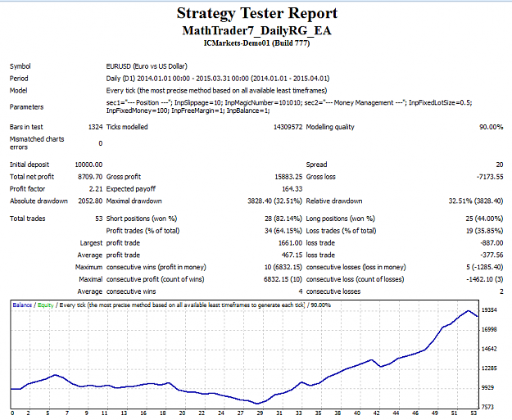Select absolute drawdown '2052.80'
The width and height of the screenshot is (512, 420).
click(90, 201)
